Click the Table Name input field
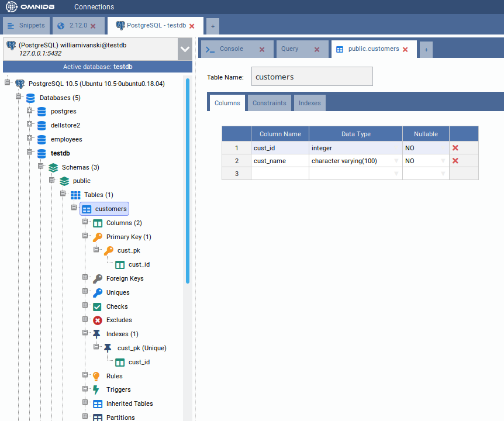504x421 pixels. point(312,77)
